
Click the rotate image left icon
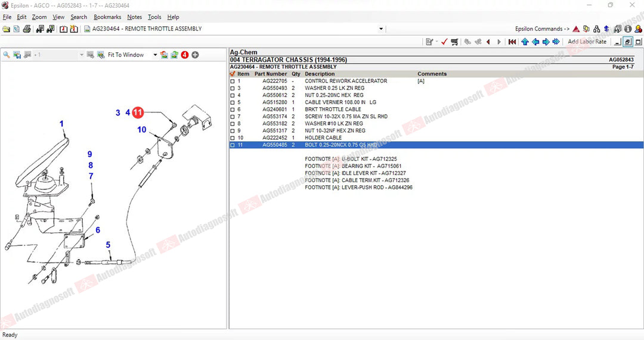(164, 55)
